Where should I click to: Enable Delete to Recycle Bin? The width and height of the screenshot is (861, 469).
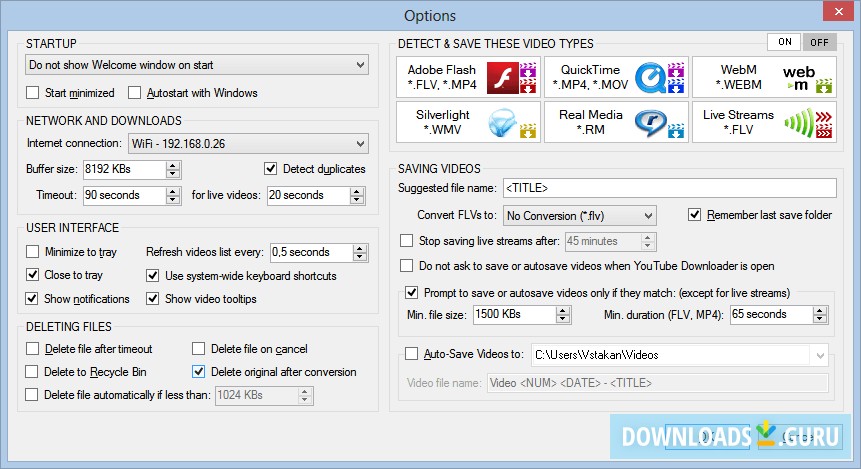(x=32, y=372)
